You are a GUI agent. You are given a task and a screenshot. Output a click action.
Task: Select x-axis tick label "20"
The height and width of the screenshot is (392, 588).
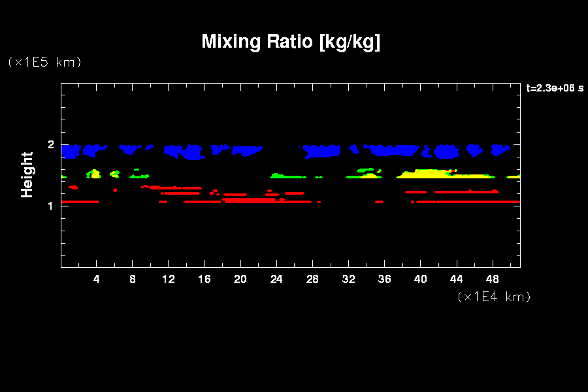click(240, 280)
